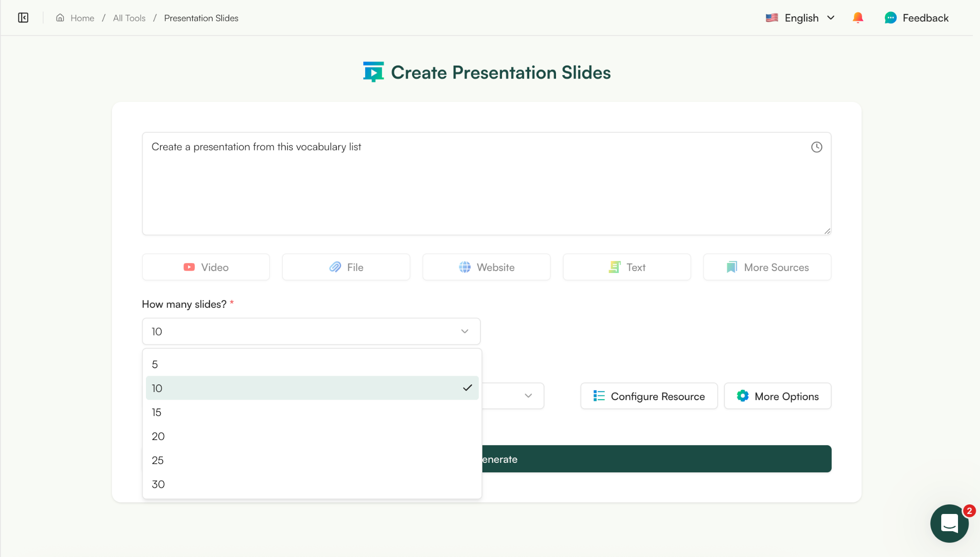
Task: Click the prompt history clock icon
Action: pyautogui.click(x=816, y=147)
